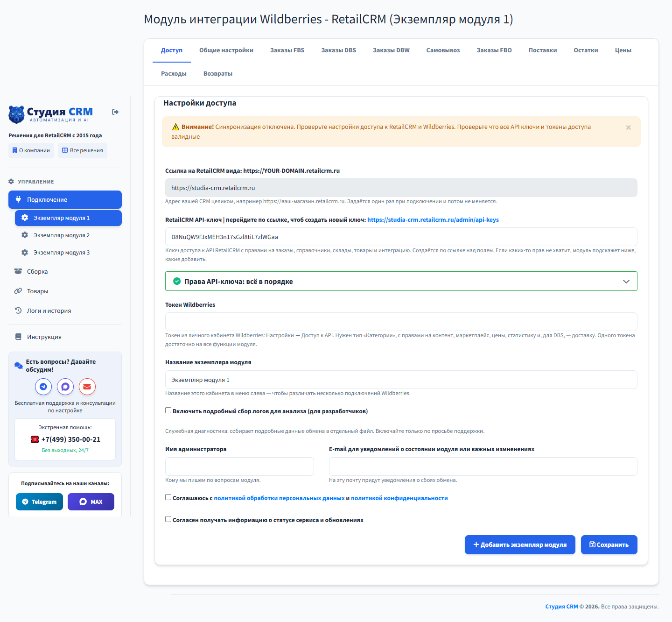Viewport: 672px width, 622px height.
Task: Click the box icon next to Сборка
Action: [18, 271]
